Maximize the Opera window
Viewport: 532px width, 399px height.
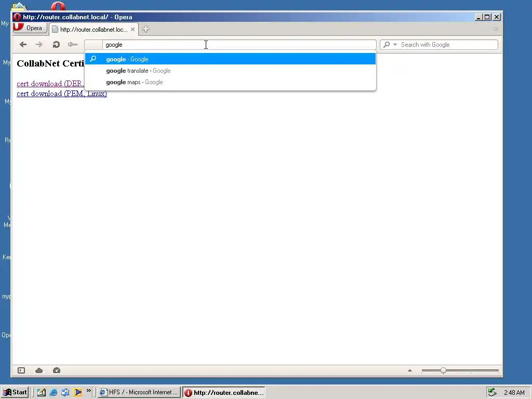487,17
